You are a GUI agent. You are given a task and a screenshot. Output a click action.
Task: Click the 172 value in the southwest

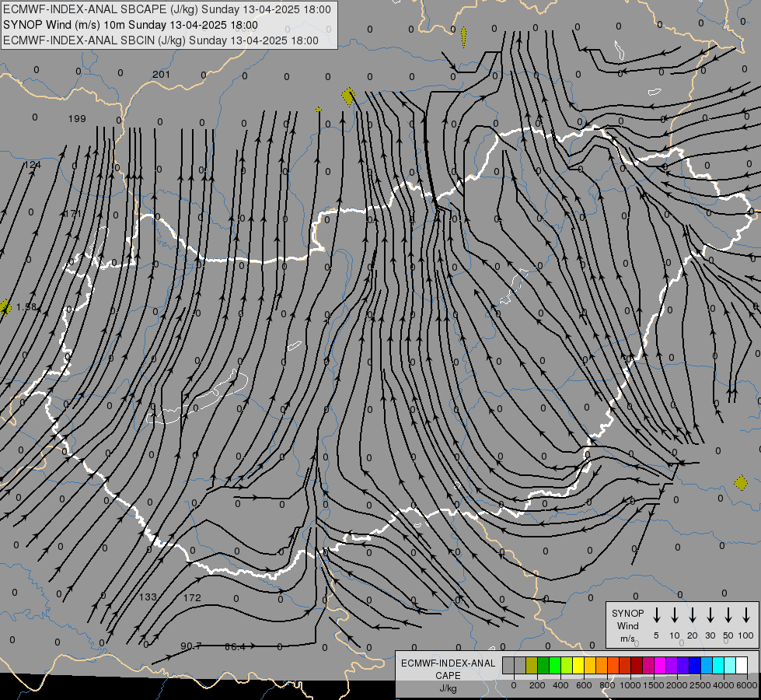[192, 597]
